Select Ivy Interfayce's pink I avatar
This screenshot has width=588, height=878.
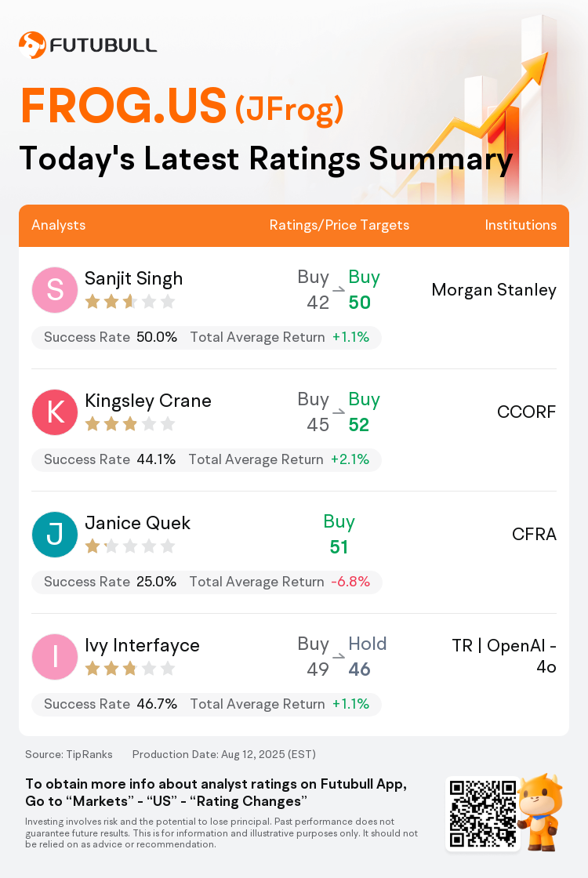coord(55,657)
